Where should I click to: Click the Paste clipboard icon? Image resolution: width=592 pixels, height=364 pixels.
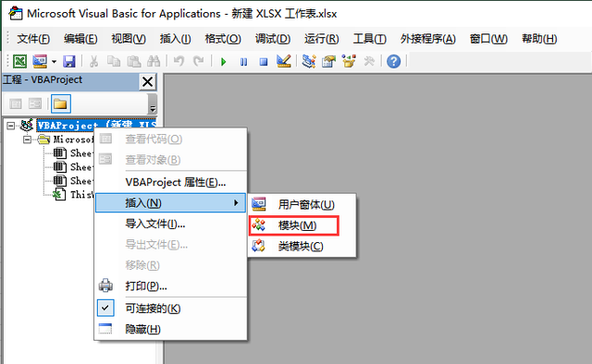[133, 61]
